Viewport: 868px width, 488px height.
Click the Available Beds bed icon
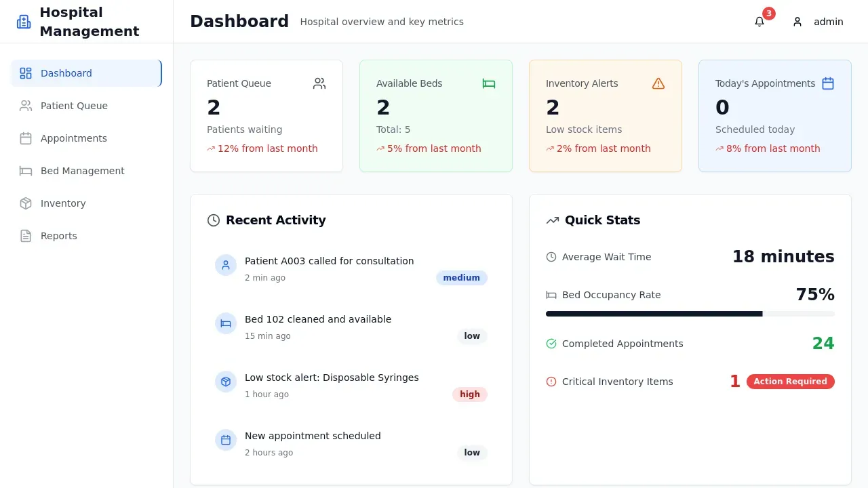click(489, 83)
